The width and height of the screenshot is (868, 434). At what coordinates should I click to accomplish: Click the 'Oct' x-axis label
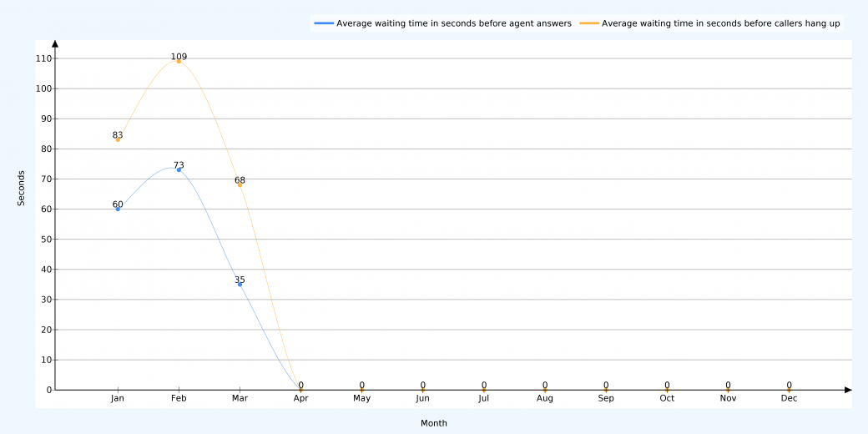[x=667, y=399]
